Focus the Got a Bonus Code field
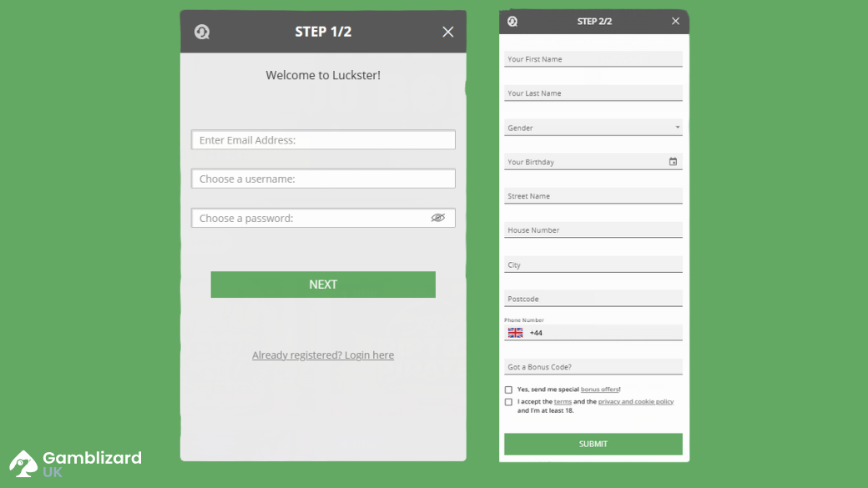The image size is (868, 488). 593,367
